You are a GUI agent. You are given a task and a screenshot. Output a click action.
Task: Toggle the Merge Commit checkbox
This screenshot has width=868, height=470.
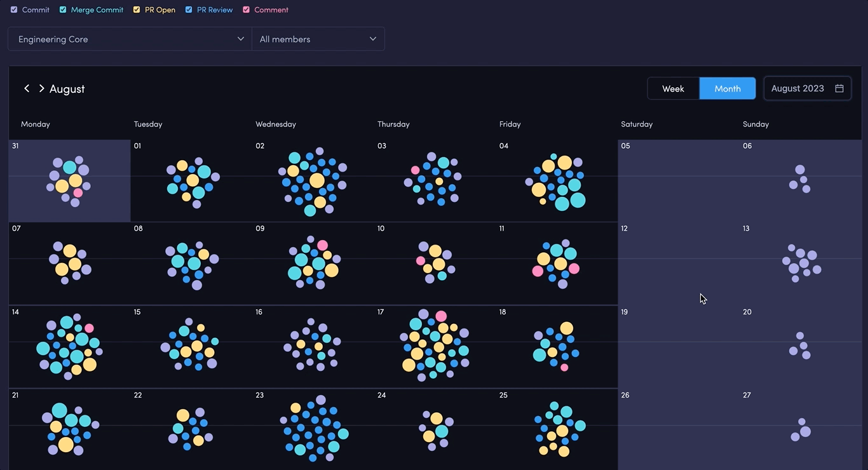click(x=63, y=10)
